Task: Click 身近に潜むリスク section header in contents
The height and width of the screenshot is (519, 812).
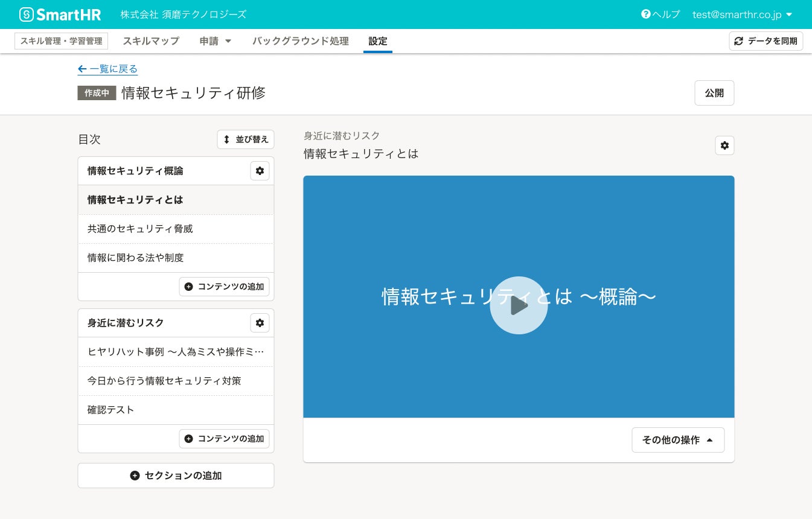Action: click(x=126, y=323)
